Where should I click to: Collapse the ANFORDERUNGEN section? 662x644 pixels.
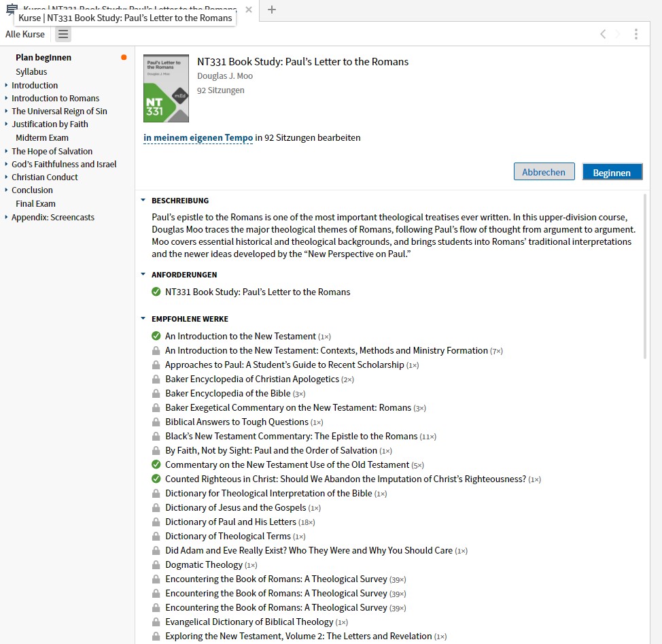143,275
